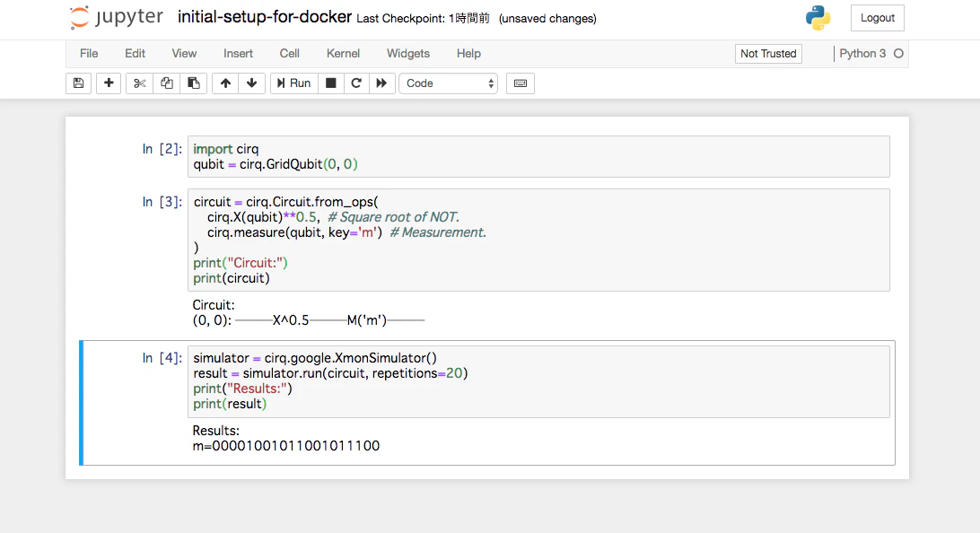Click inside the simulator code cell In [4]
This screenshot has width=980, height=533.
pyautogui.click(x=538, y=381)
